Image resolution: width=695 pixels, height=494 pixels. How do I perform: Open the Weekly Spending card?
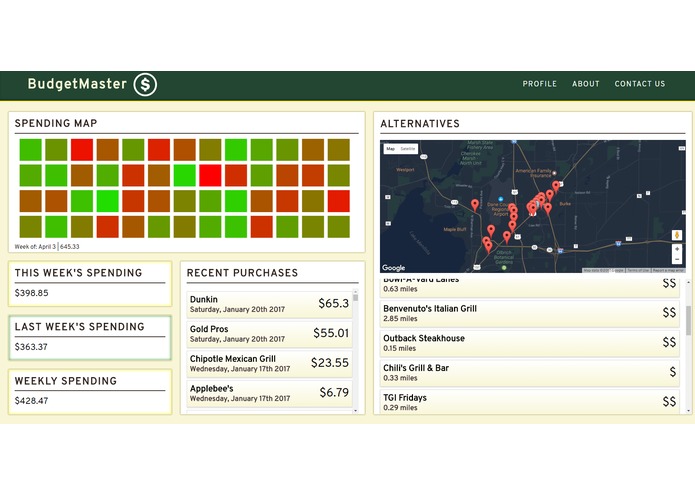point(90,392)
